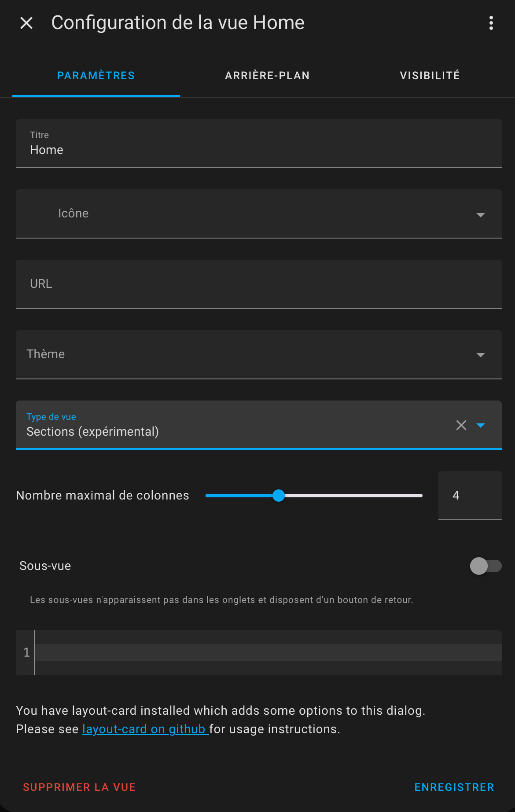Click into the URL field

pyautogui.click(x=259, y=284)
